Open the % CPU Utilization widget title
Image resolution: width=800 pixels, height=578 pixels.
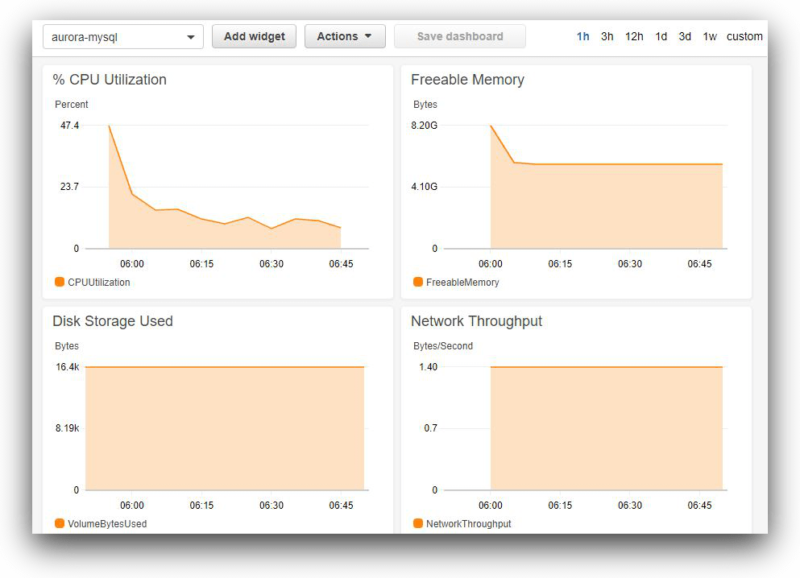[110, 80]
